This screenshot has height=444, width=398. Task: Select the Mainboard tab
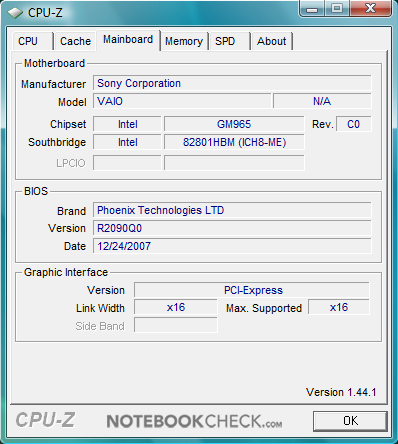[x=128, y=40]
